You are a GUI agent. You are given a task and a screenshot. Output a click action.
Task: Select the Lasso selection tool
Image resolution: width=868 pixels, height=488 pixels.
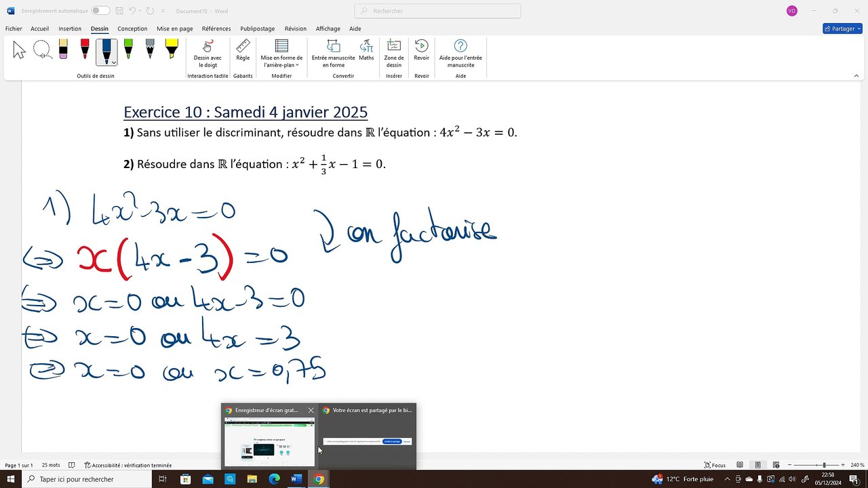(x=42, y=49)
